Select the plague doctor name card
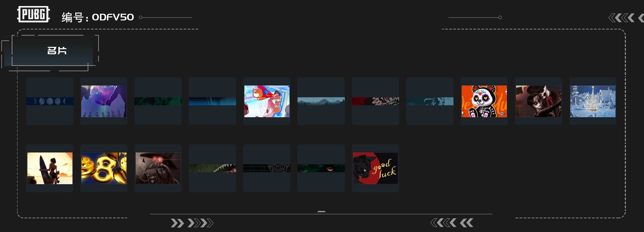This screenshot has width=644, height=232. tap(158, 168)
